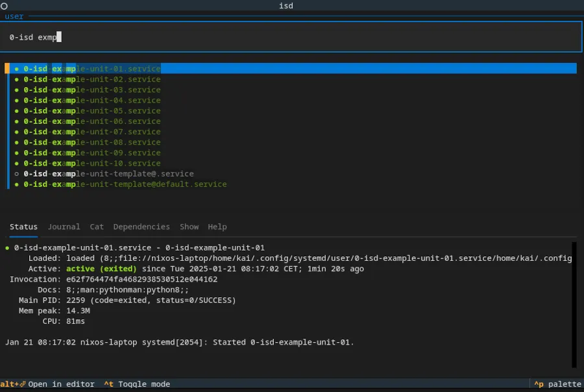This screenshot has width=584, height=392.
Task: Click the green dot in the Status output header
Action: (7, 248)
